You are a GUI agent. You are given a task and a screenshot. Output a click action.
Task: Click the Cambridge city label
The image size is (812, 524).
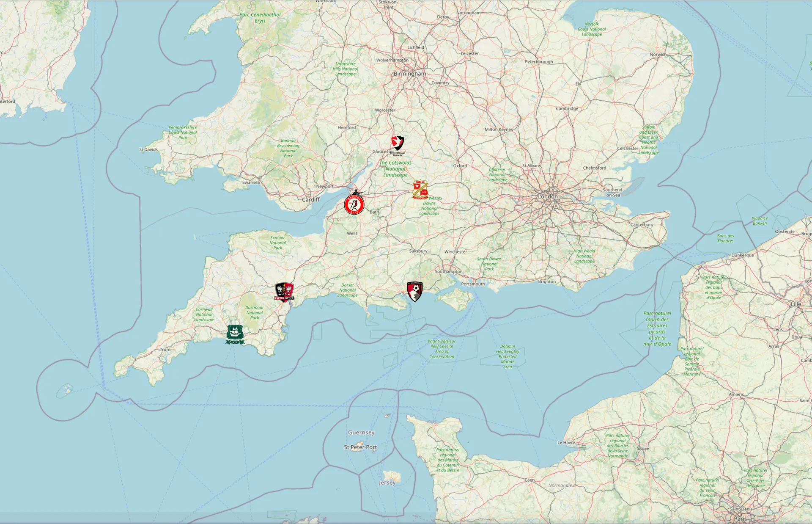[567, 108]
